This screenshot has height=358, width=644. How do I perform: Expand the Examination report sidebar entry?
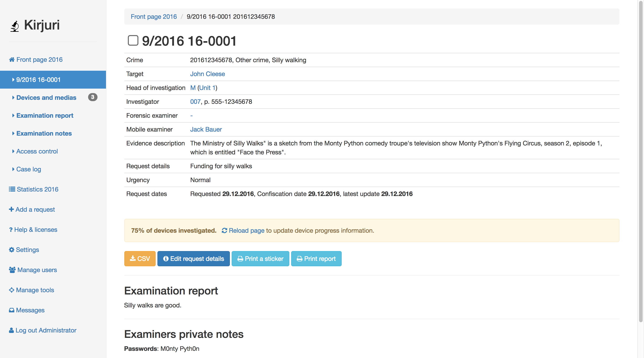coord(44,116)
